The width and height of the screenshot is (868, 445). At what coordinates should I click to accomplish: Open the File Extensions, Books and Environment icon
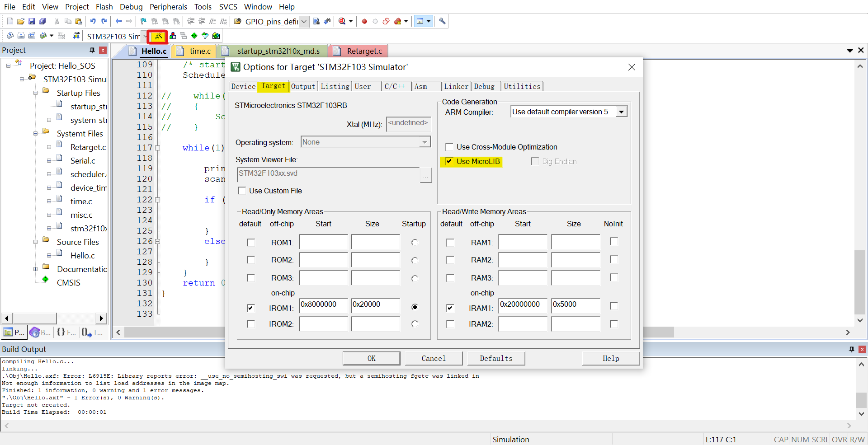coord(173,36)
